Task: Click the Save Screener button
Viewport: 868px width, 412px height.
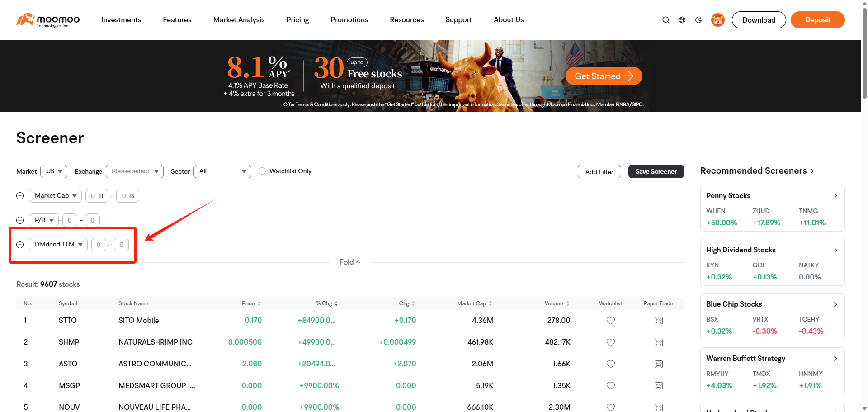Action: coord(656,171)
